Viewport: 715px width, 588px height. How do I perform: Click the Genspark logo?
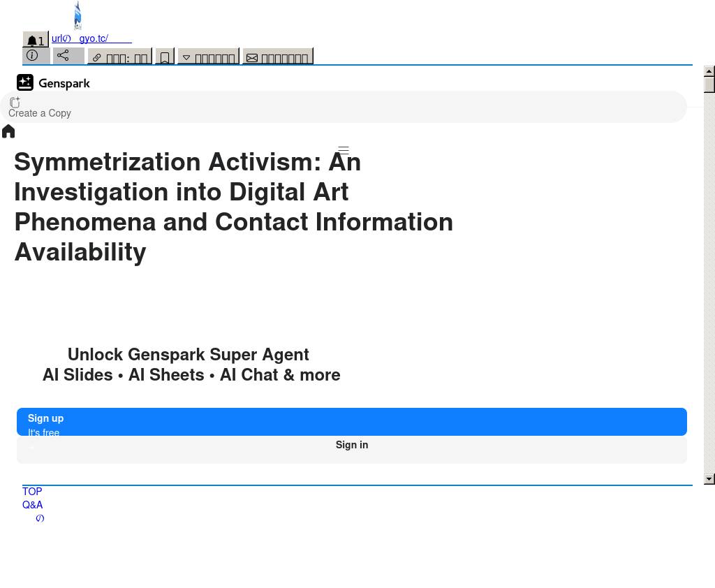[53, 83]
